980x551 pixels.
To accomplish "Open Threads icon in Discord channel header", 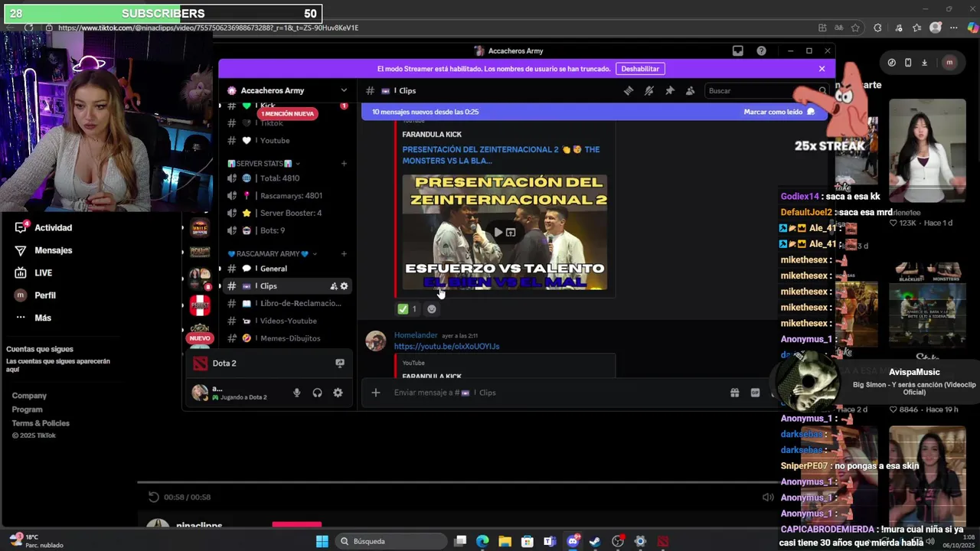I will (x=628, y=90).
